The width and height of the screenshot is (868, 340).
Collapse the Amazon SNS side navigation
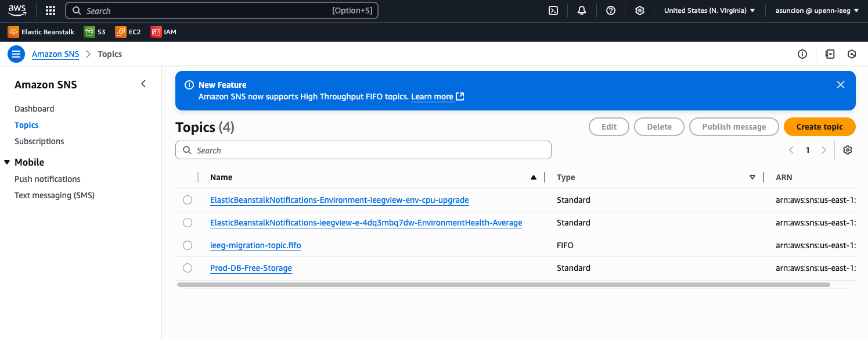tap(143, 84)
